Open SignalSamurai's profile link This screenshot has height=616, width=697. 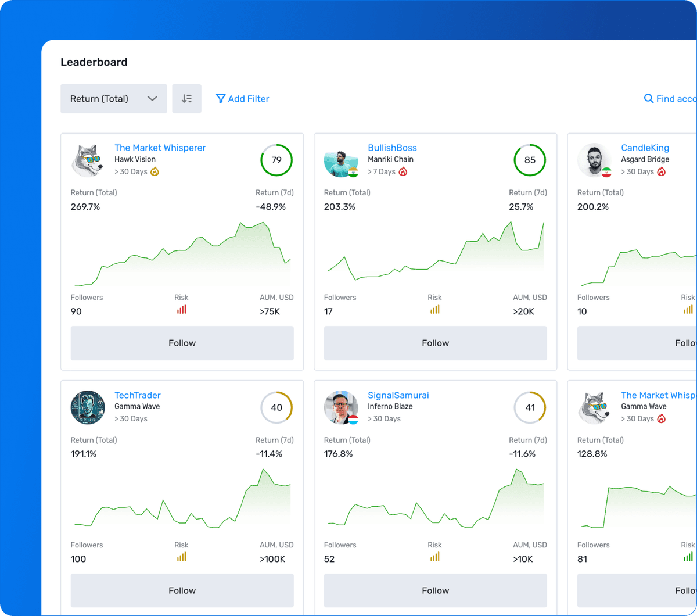398,395
